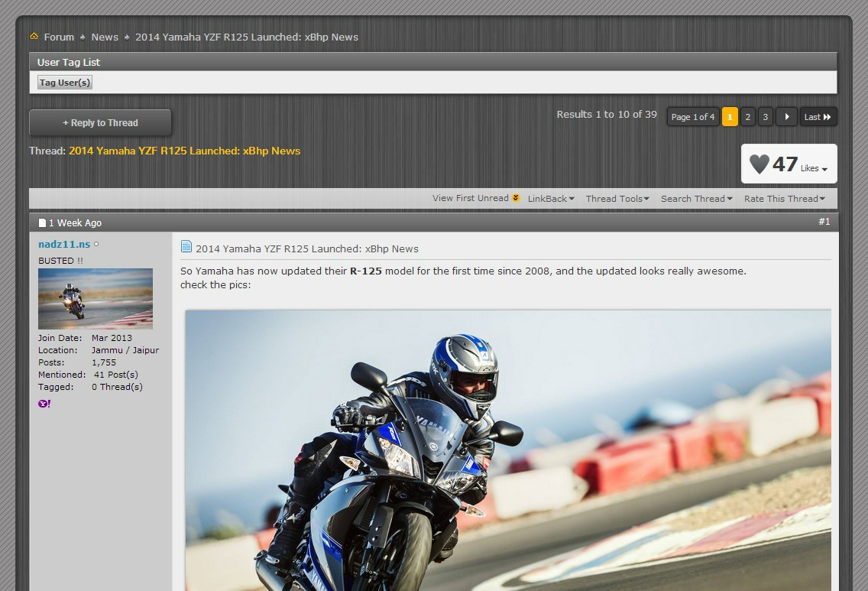Click the nadz11.ns avatar thumbnail
868x591 pixels.
[96, 298]
